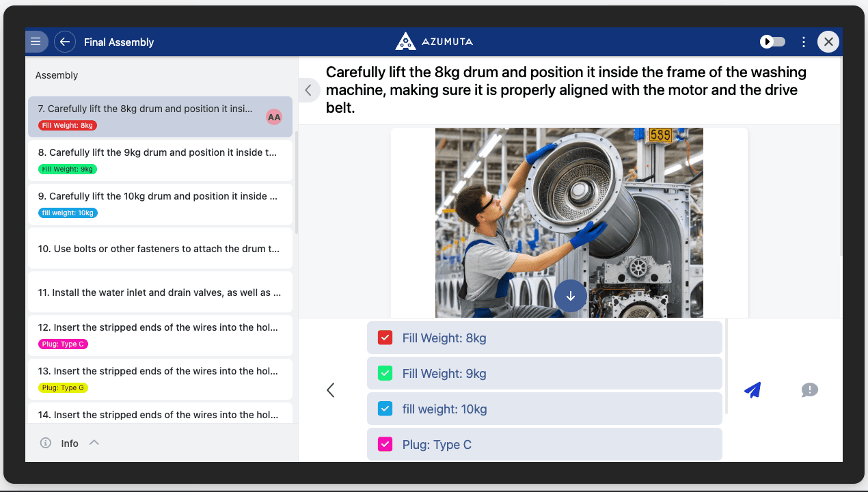Collapse the step list sidebar
This screenshot has width=868, height=492.
click(308, 90)
